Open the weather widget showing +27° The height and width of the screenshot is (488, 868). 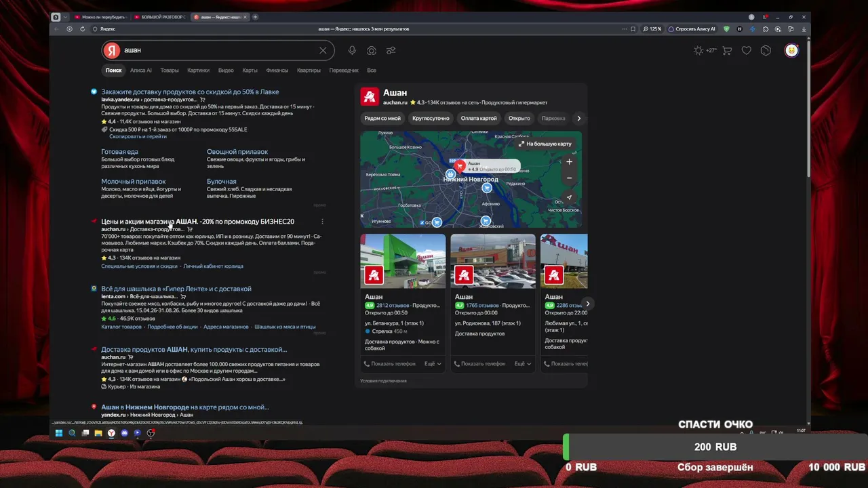pyautogui.click(x=705, y=50)
